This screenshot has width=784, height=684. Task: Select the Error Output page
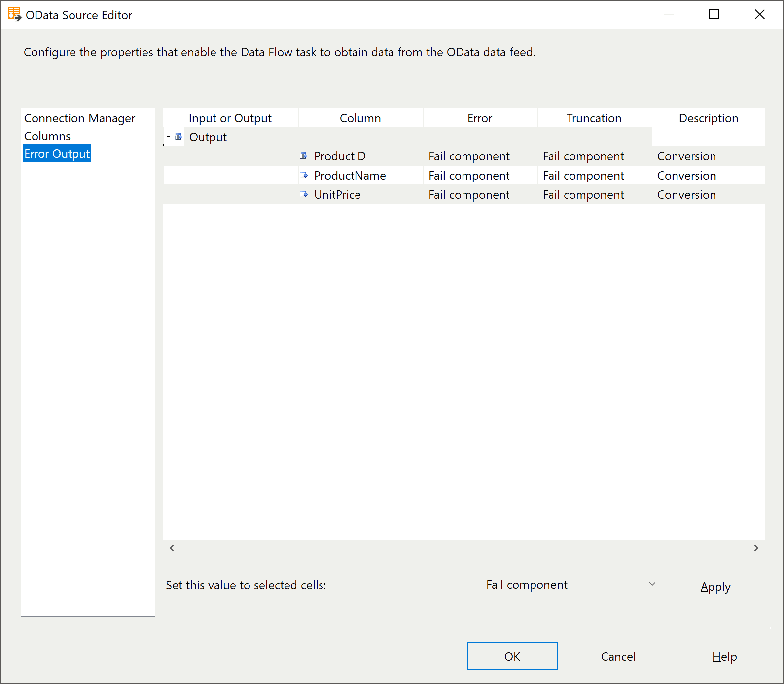click(57, 154)
